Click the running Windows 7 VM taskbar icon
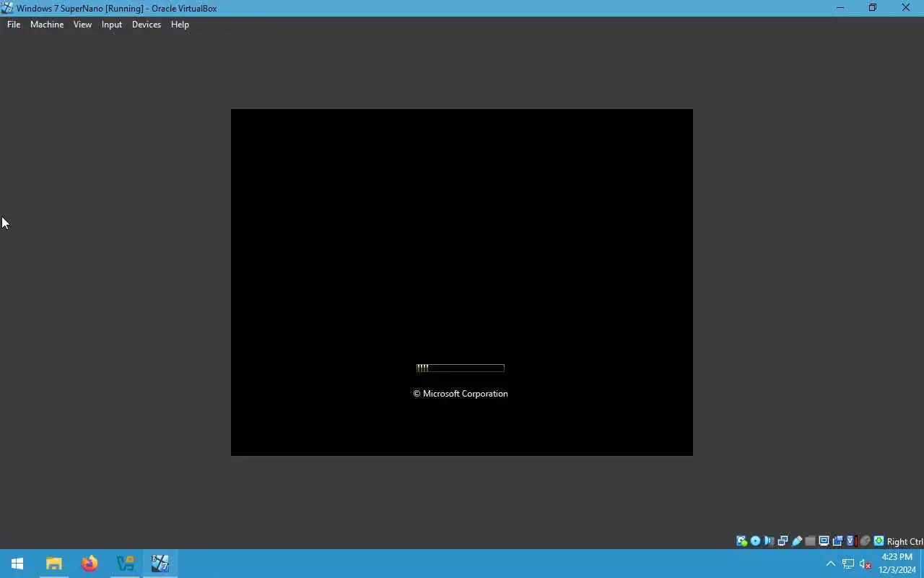Viewport: 924px width, 578px height. (x=160, y=564)
